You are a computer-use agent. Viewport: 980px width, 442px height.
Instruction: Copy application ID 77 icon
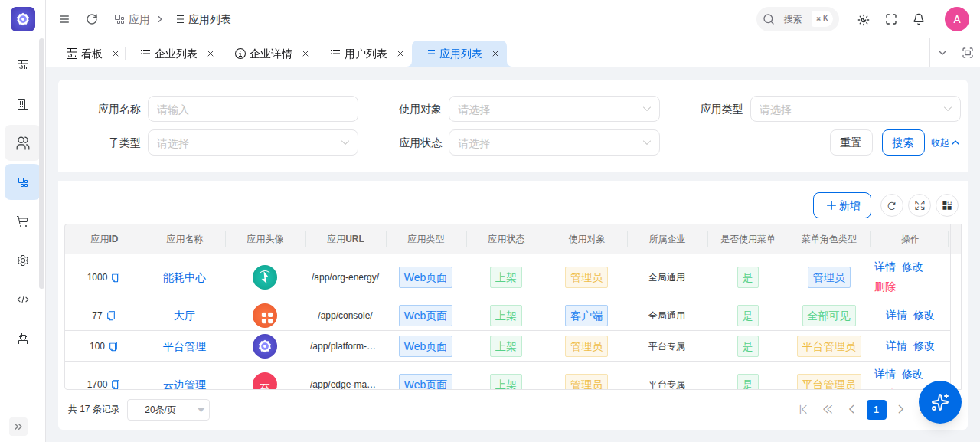click(x=111, y=316)
